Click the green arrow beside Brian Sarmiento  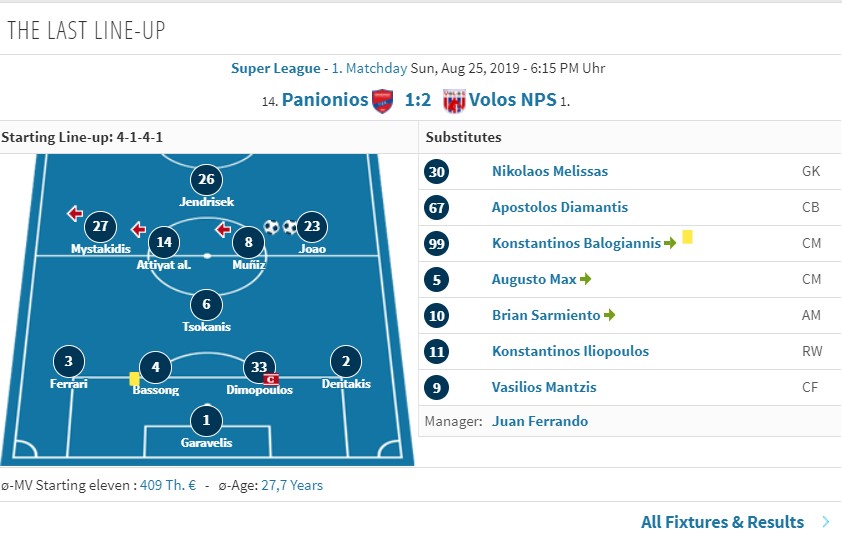click(609, 315)
